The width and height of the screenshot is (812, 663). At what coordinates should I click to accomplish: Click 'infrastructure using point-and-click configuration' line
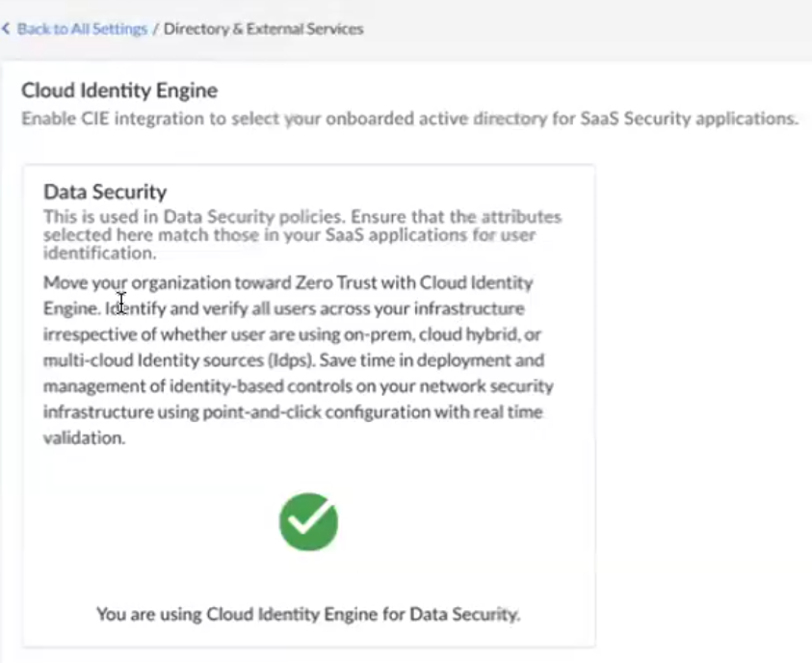coord(241,411)
